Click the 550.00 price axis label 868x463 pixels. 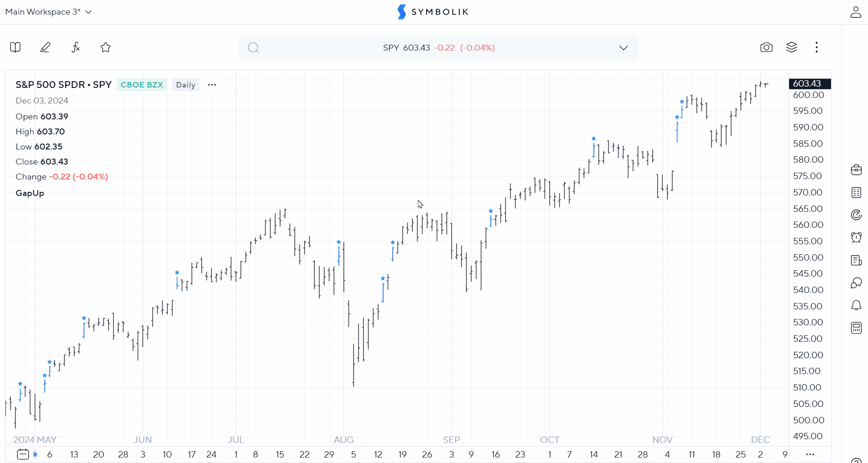click(808, 257)
